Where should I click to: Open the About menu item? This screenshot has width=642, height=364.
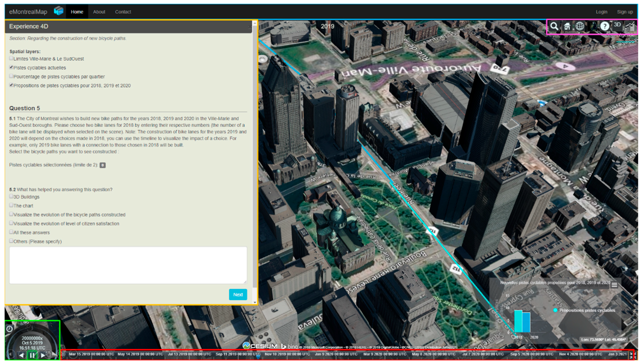pos(99,12)
